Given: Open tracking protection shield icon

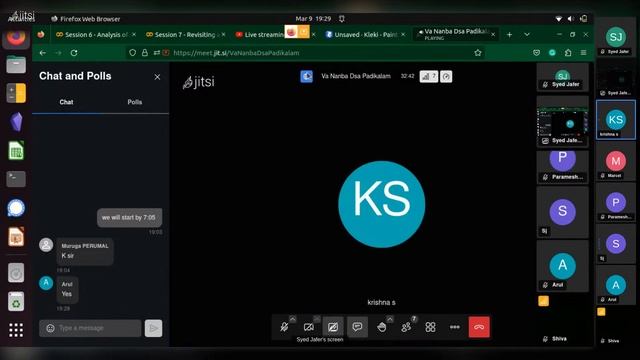Looking at the screenshot, I should coord(132,53).
